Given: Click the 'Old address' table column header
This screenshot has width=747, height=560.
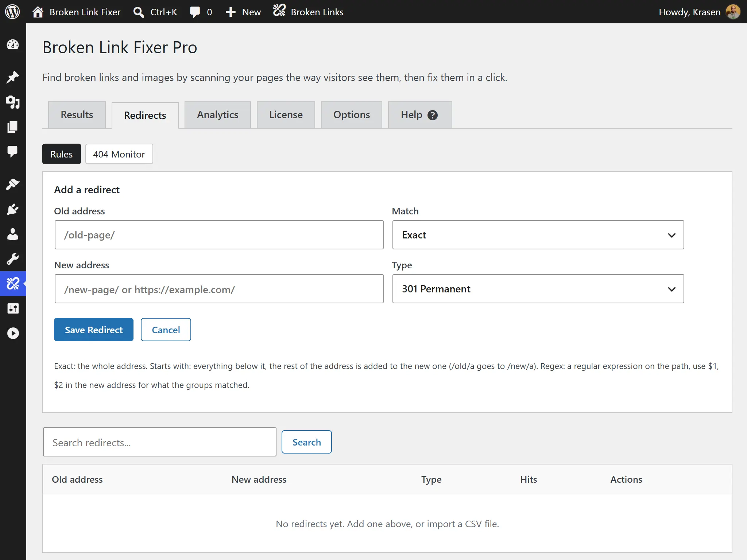Looking at the screenshot, I should 77,479.
